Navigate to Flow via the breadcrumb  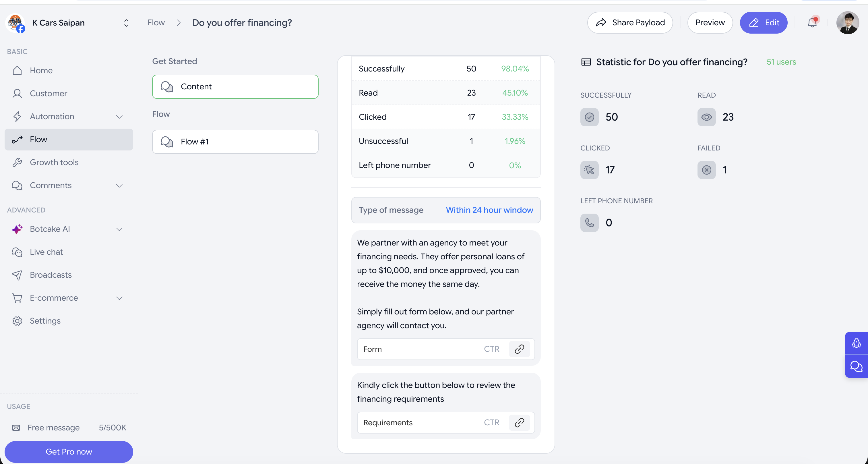coord(156,23)
